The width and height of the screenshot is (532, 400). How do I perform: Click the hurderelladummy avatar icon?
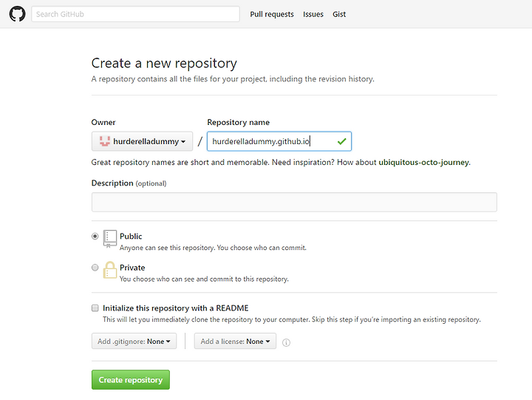(105, 141)
